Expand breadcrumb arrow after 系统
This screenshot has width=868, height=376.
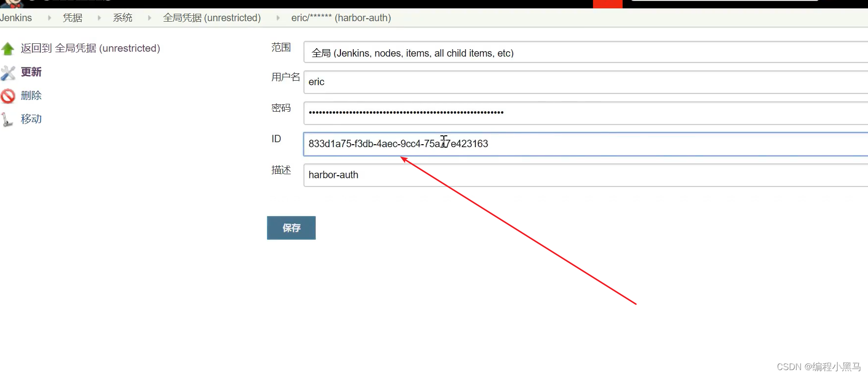point(149,18)
